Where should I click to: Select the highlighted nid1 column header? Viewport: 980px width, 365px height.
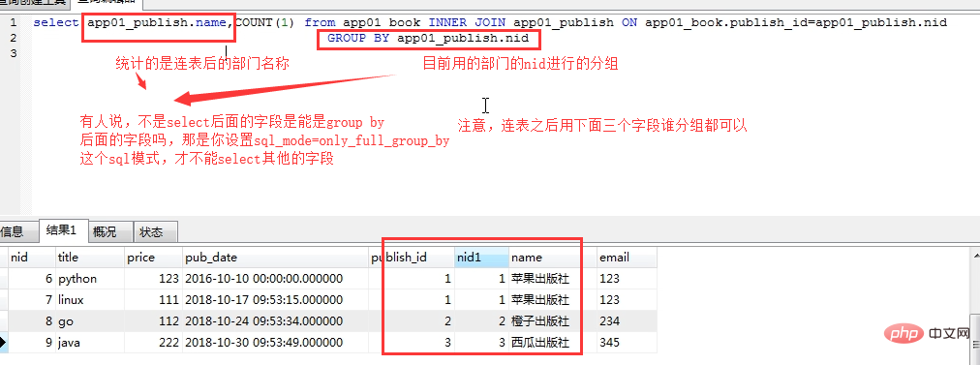click(x=481, y=257)
